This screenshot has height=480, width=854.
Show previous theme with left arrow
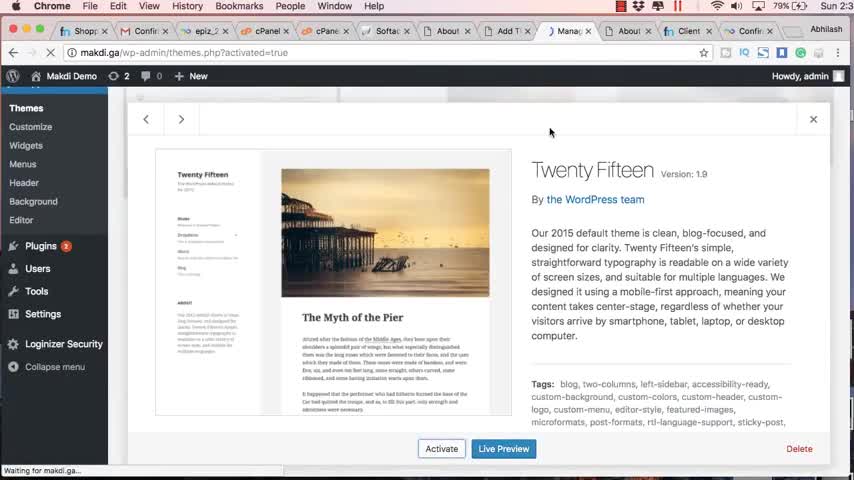click(146, 119)
